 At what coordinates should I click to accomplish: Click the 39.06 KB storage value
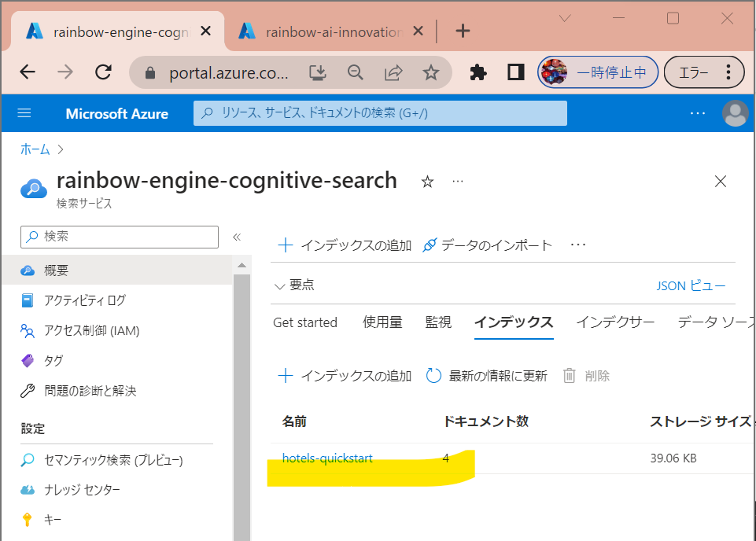[x=673, y=458]
